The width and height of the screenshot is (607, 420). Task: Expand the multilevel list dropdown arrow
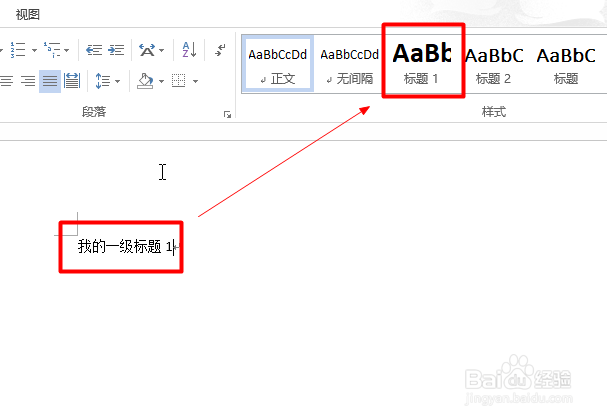(x=67, y=50)
